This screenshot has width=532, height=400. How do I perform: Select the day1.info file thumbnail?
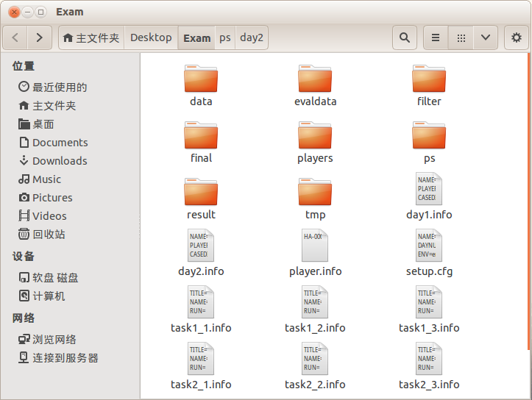429,190
